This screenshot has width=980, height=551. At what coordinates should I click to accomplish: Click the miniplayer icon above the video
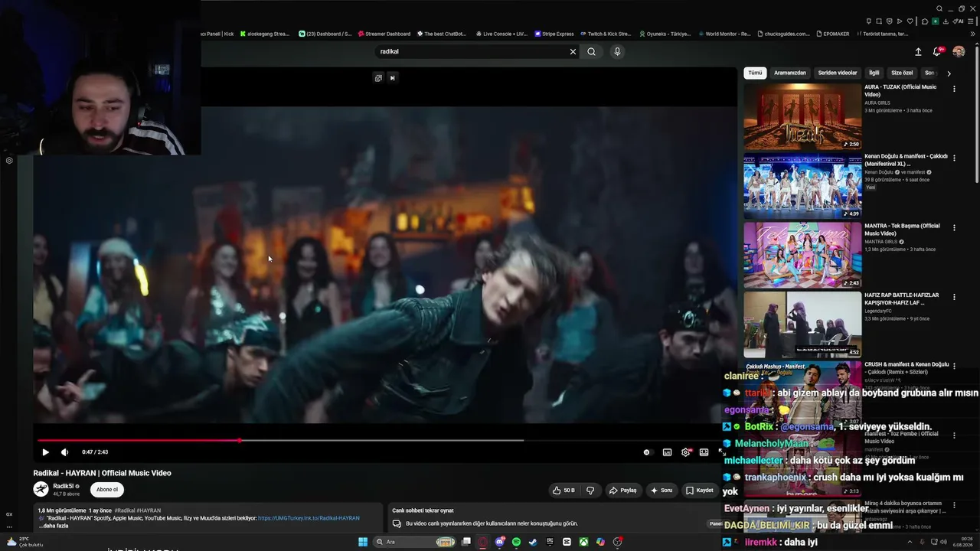point(378,77)
